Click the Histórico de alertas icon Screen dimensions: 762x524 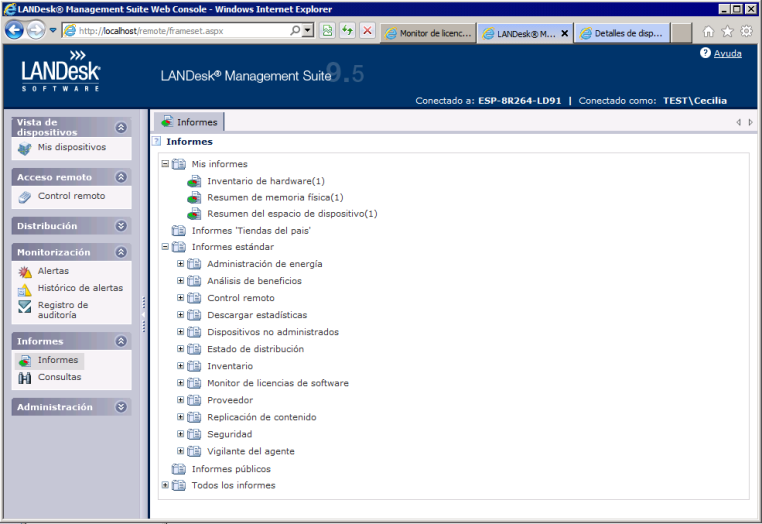coord(24,290)
